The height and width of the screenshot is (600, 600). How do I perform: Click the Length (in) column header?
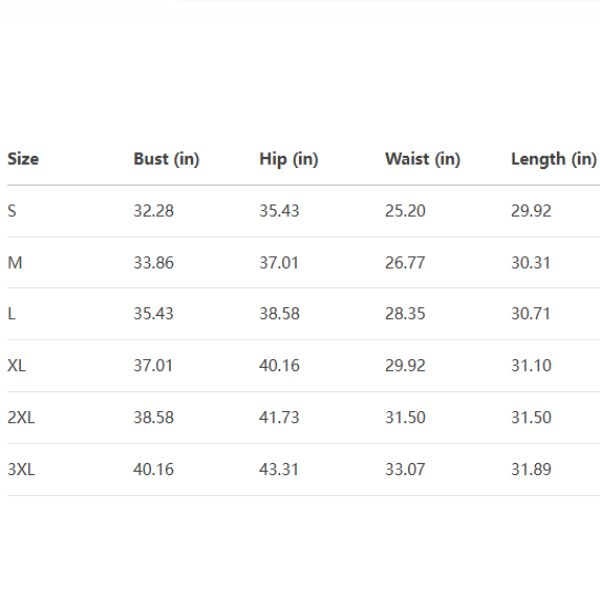click(x=553, y=159)
